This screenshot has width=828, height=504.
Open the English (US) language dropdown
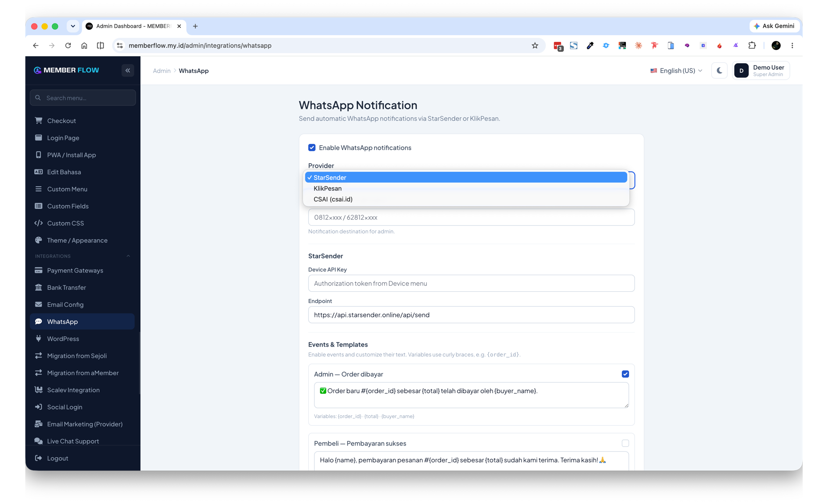[x=676, y=71]
